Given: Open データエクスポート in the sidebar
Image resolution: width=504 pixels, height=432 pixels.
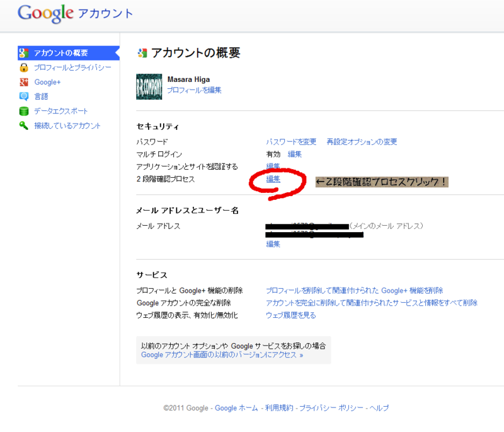Looking at the screenshot, I should [x=60, y=111].
